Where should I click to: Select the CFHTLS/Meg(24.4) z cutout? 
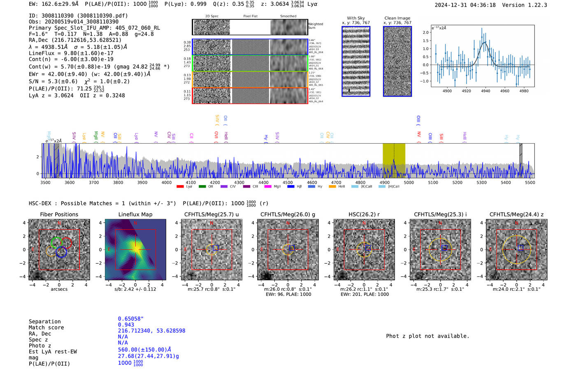(x=517, y=250)
